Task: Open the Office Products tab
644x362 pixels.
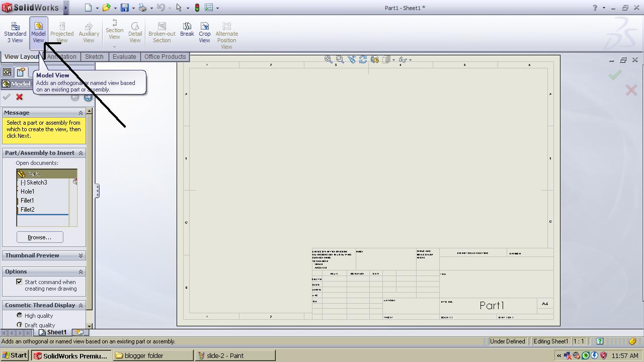Action: (165, 56)
